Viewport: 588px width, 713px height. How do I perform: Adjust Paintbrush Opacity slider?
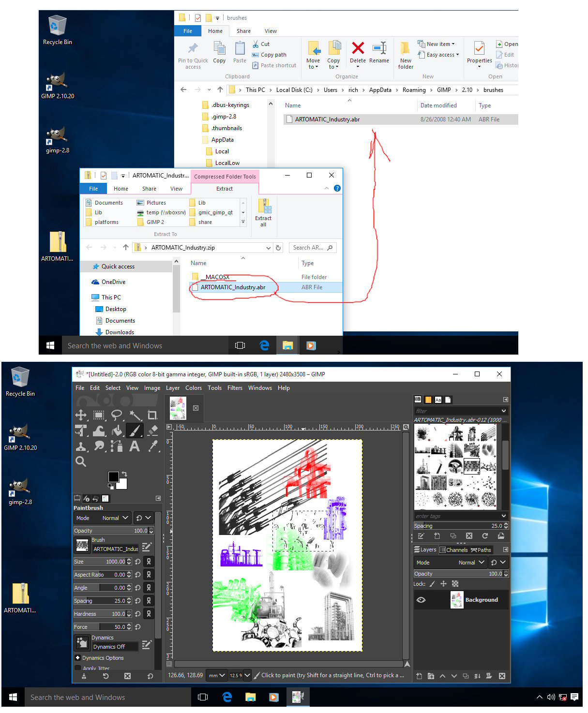click(114, 531)
